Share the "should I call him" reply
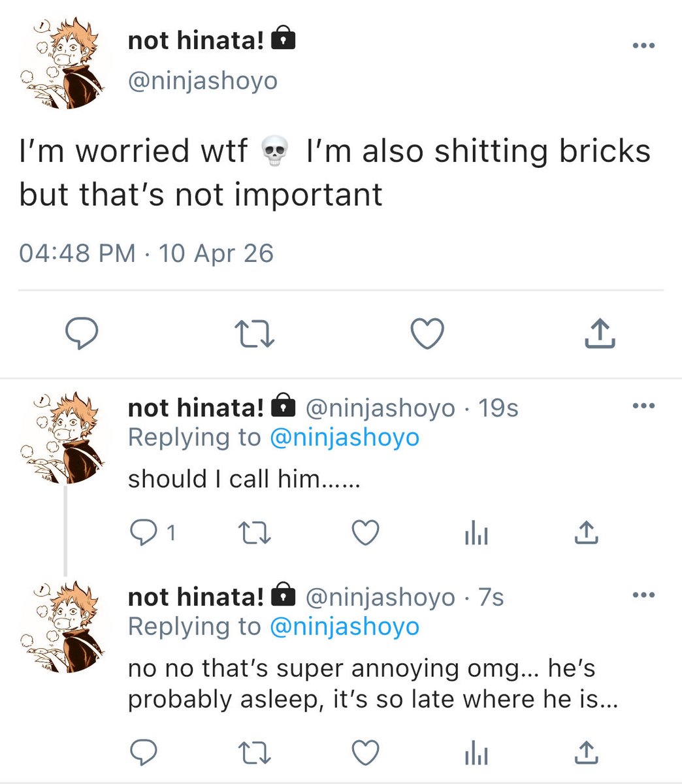Screen dimensions: 682x784 (x=586, y=534)
